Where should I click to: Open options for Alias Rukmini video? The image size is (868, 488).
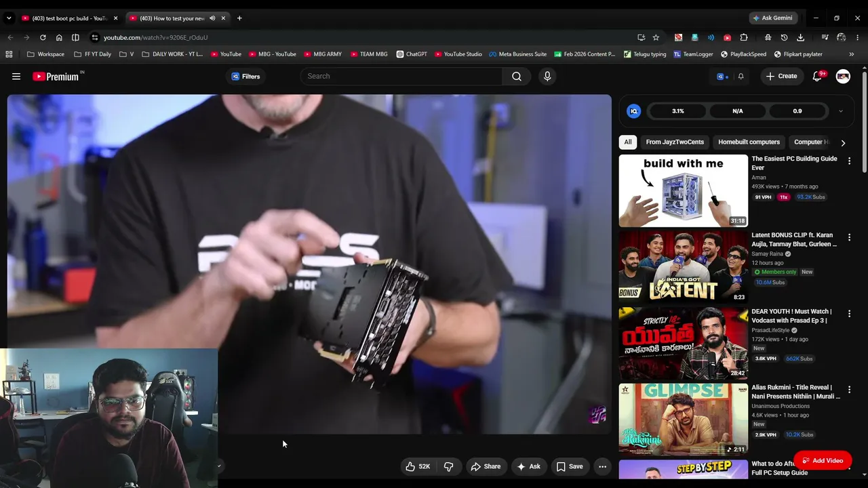pos(849,390)
